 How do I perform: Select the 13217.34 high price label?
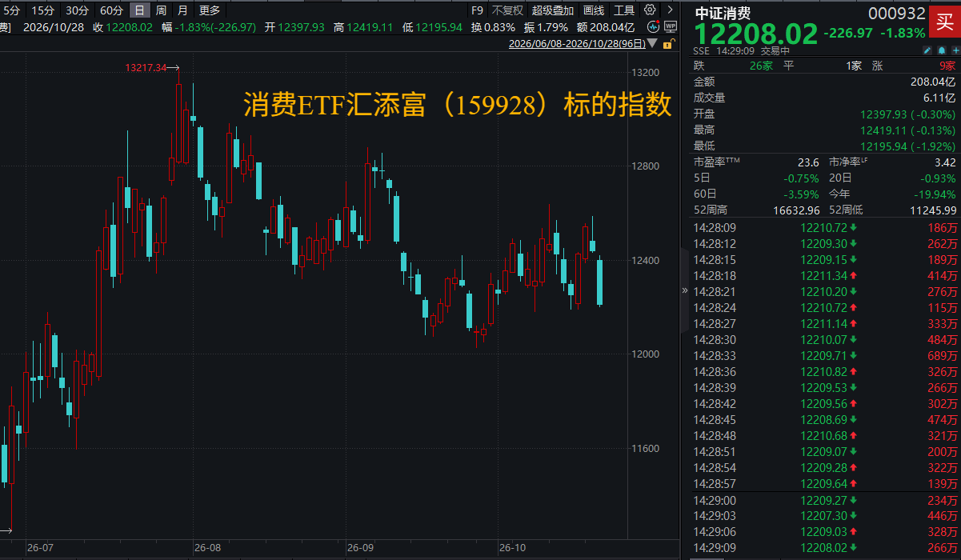(146, 68)
